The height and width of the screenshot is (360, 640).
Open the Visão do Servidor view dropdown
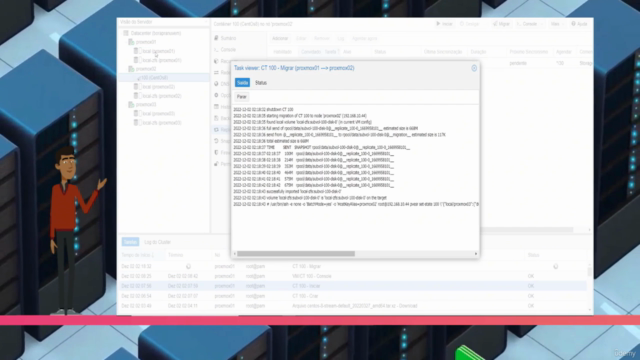coord(163,22)
